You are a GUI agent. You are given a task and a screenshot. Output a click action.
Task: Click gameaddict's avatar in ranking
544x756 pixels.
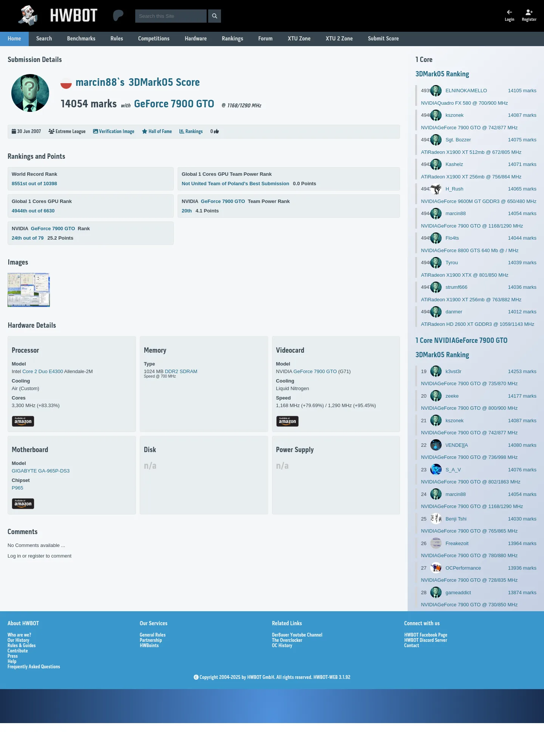pyautogui.click(x=436, y=593)
